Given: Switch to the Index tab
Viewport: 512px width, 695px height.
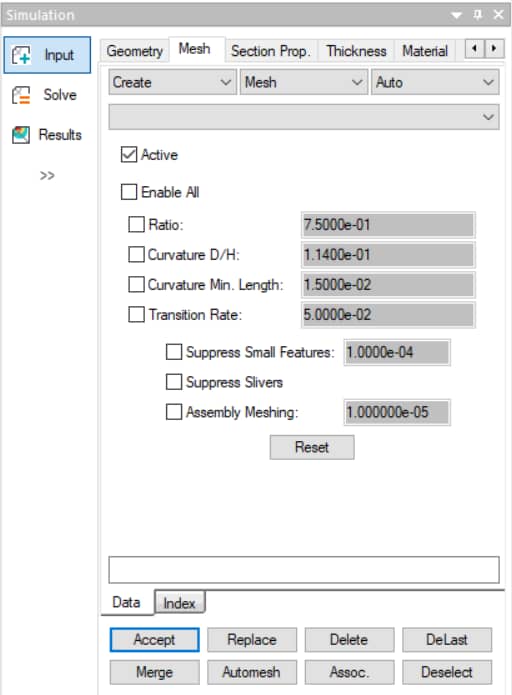Looking at the screenshot, I should 180,603.
